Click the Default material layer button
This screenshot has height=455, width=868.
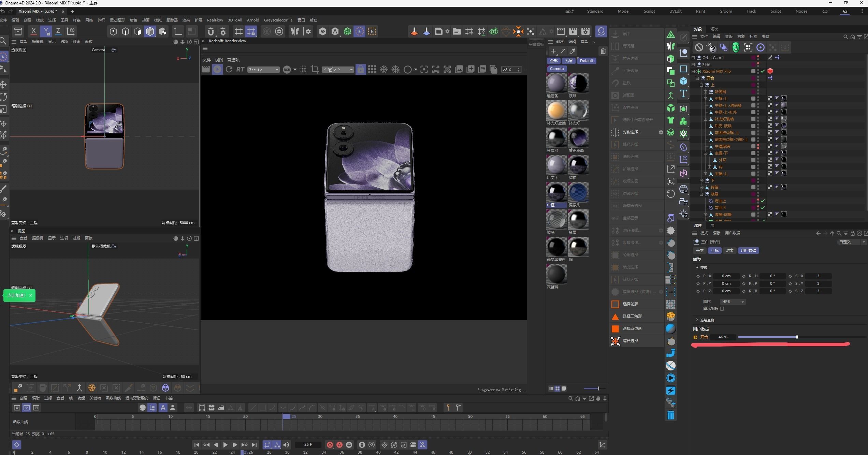586,61
